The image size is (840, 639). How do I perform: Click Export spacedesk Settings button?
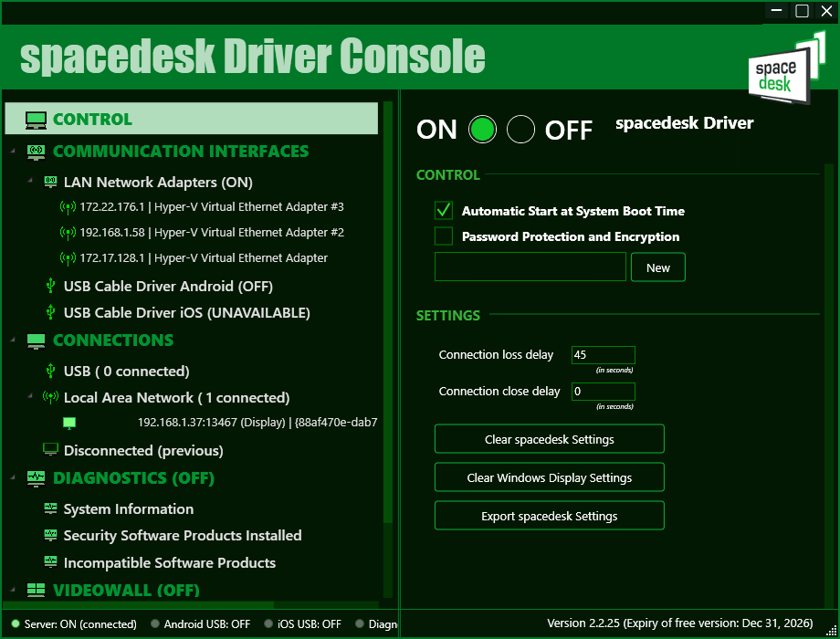coord(549,516)
